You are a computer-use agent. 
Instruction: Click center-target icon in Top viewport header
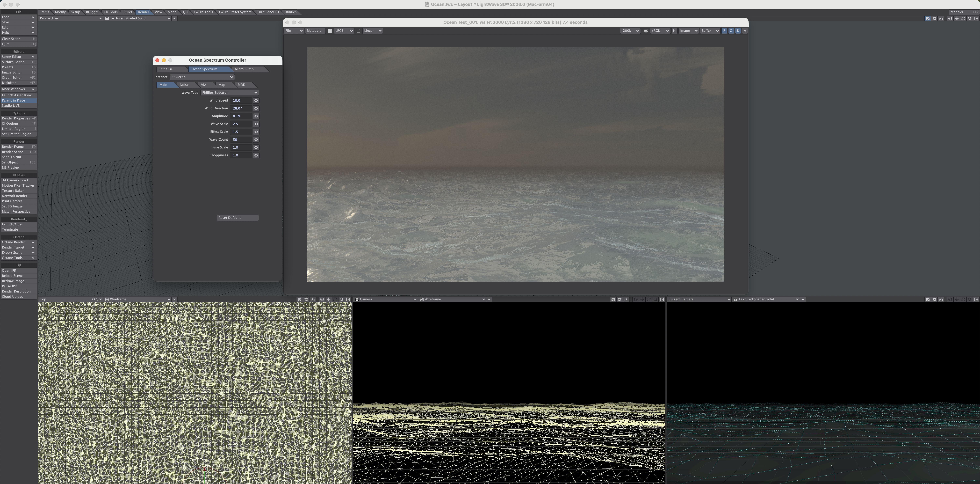322,300
